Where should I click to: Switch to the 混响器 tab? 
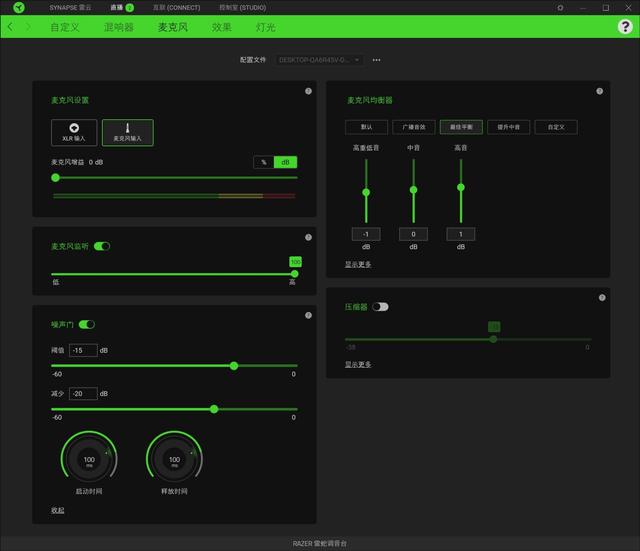119,27
